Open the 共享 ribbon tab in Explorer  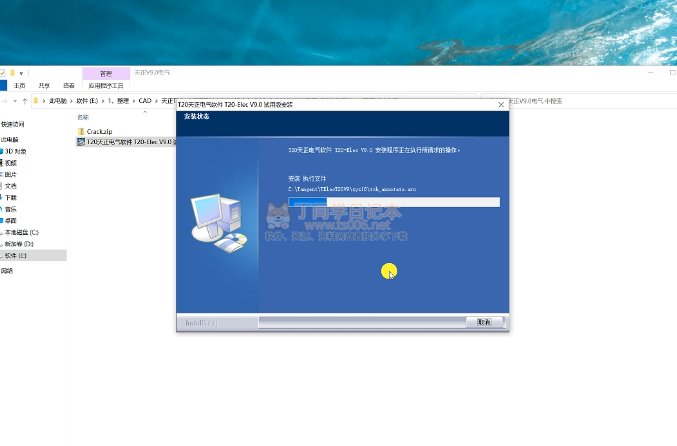click(44, 85)
